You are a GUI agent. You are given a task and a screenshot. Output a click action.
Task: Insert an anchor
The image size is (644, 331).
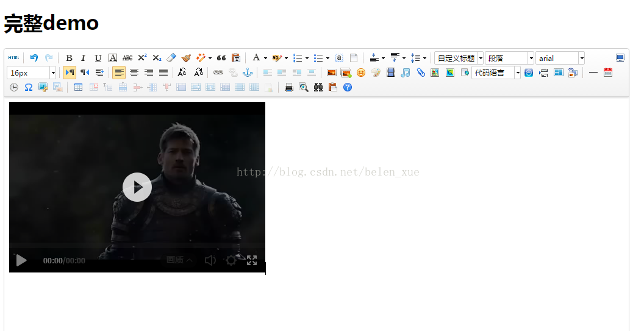pyautogui.click(x=248, y=73)
